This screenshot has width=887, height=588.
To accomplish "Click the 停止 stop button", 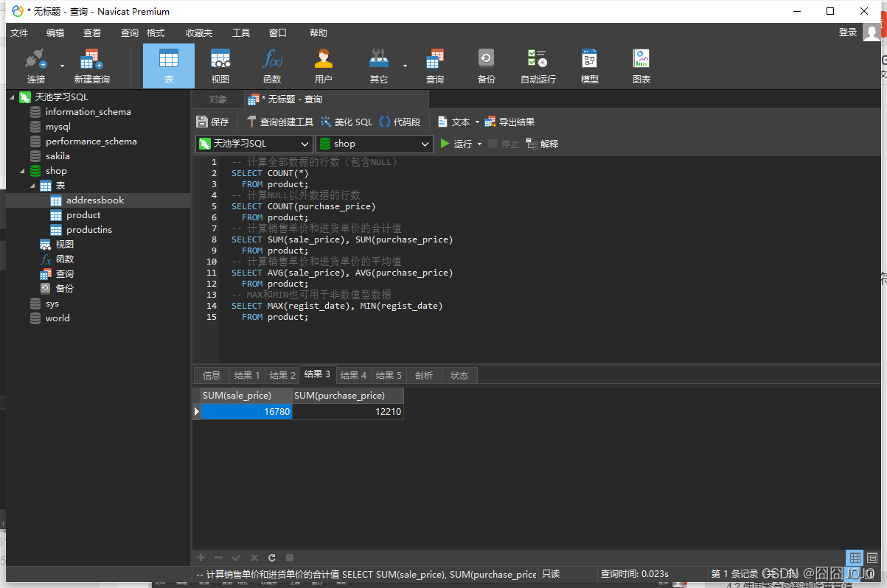I will [504, 144].
